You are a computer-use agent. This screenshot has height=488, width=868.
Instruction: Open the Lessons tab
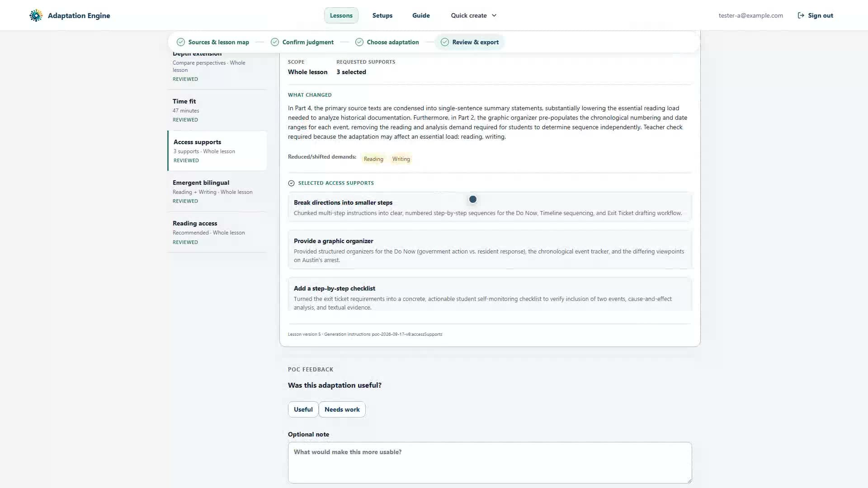pyautogui.click(x=341, y=15)
